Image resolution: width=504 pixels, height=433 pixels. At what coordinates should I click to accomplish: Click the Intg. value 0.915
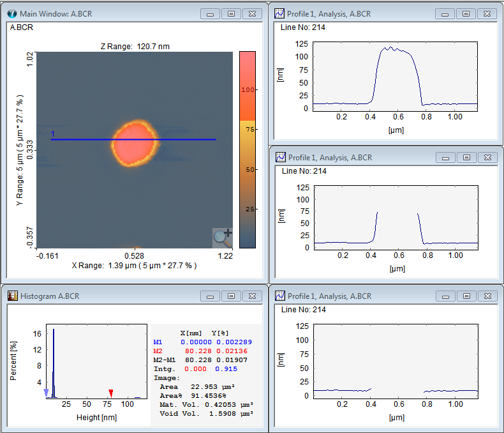(226, 369)
